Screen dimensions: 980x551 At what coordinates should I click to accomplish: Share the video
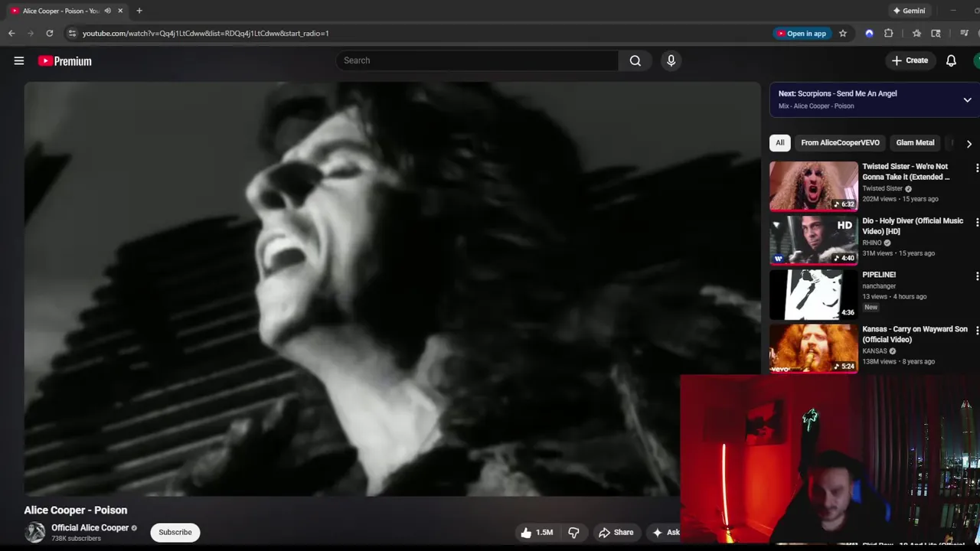pos(616,533)
